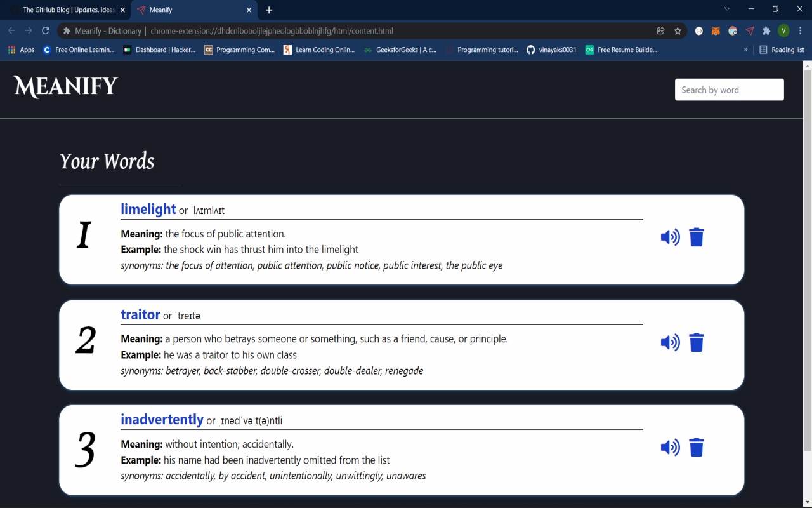812x508 pixels.
Task: Open Free Resume Builder bookmark
Action: point(621,50)
